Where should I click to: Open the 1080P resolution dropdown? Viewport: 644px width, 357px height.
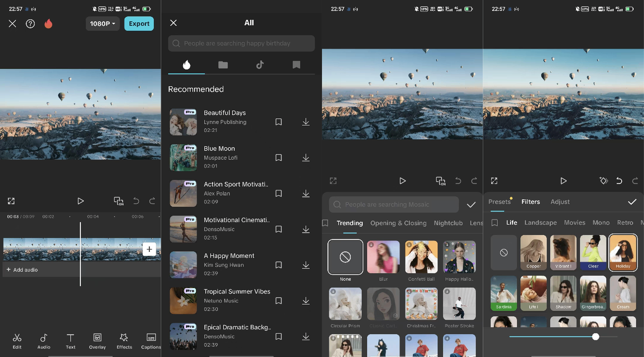pyautogui.click(x=102, y=23)
